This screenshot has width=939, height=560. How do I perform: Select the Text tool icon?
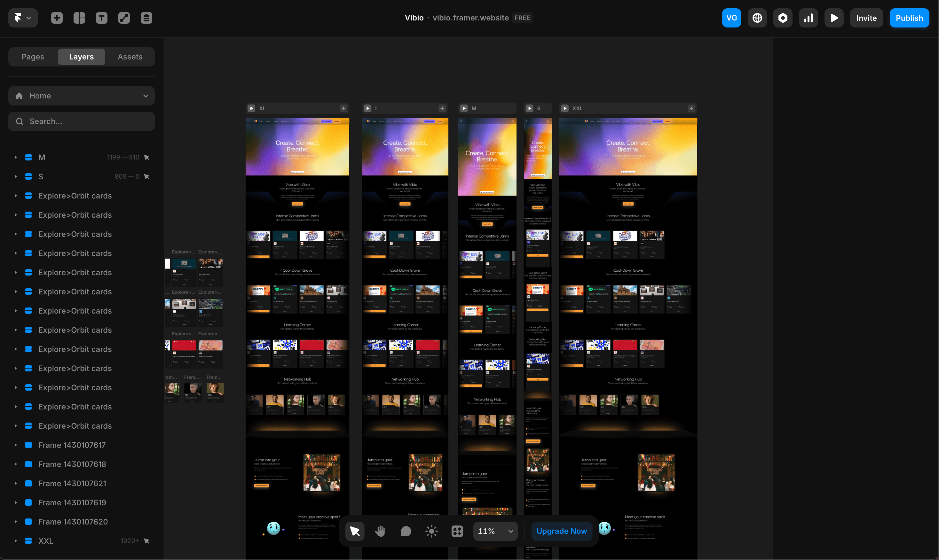102,18
